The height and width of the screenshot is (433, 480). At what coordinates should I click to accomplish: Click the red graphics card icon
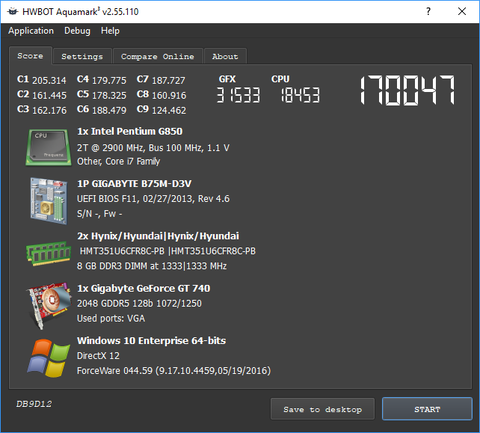49,306
